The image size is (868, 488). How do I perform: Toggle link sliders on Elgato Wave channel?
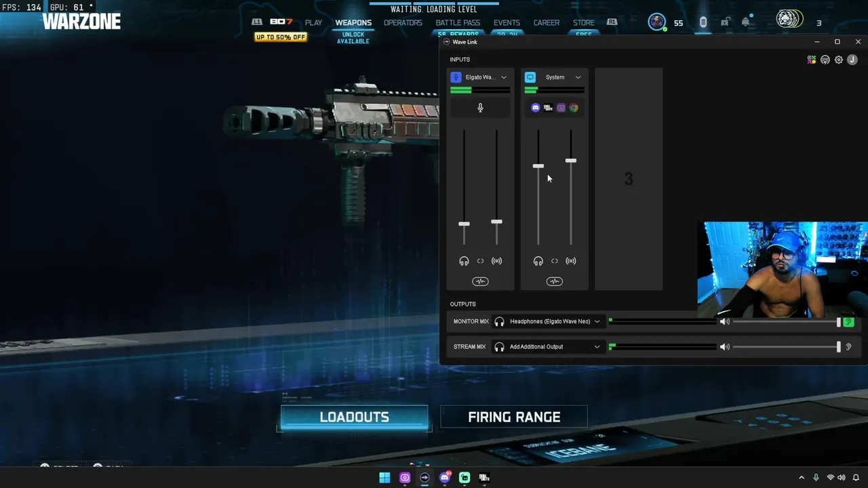pyautogui.click(x=480, y=261)
